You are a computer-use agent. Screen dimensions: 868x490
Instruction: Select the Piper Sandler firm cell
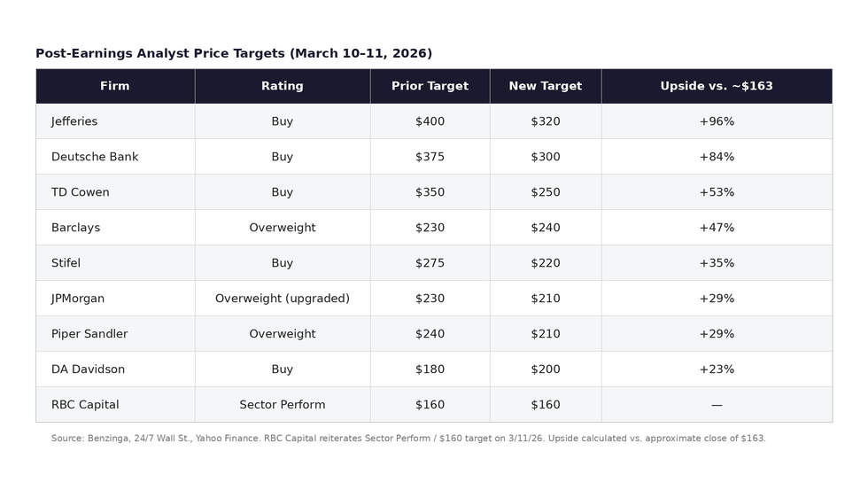(x=89, y=334)
